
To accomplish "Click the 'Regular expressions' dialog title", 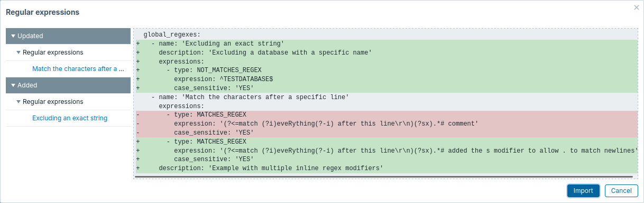I will [x=43, y=12].
